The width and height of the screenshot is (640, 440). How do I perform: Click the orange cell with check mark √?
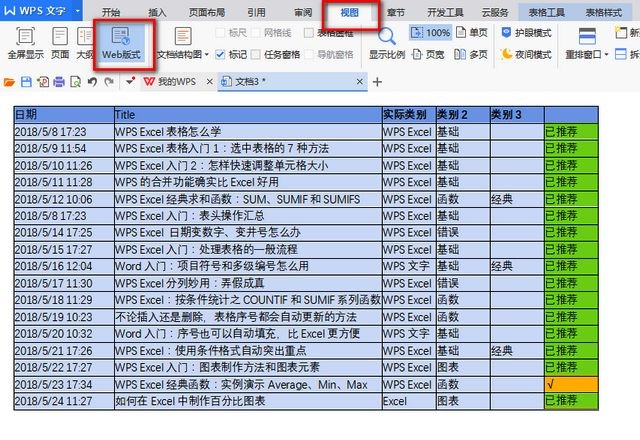(571, 384)
